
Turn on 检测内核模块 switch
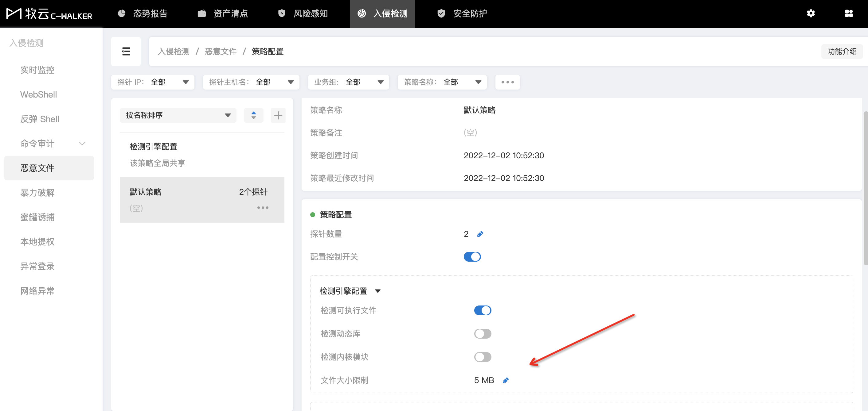(x=483, y=357)
